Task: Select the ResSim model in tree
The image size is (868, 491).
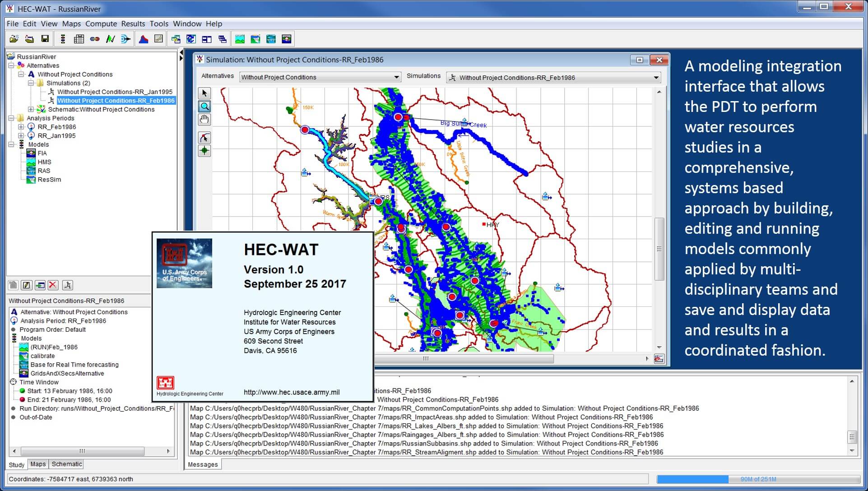Action: point(49,180)
